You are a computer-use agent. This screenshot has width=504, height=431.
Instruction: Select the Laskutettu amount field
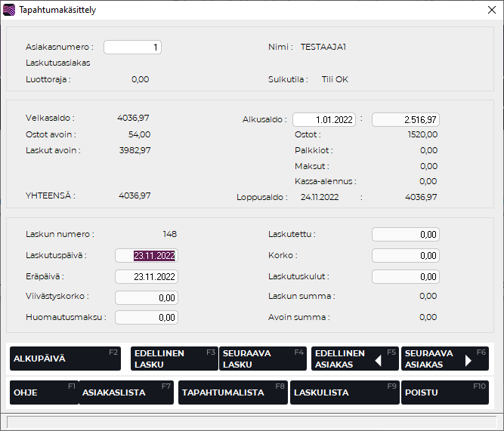pos(406,235)
